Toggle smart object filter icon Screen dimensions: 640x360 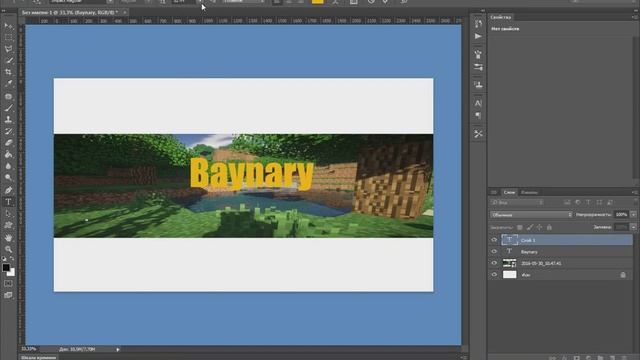tap(610, 202)
